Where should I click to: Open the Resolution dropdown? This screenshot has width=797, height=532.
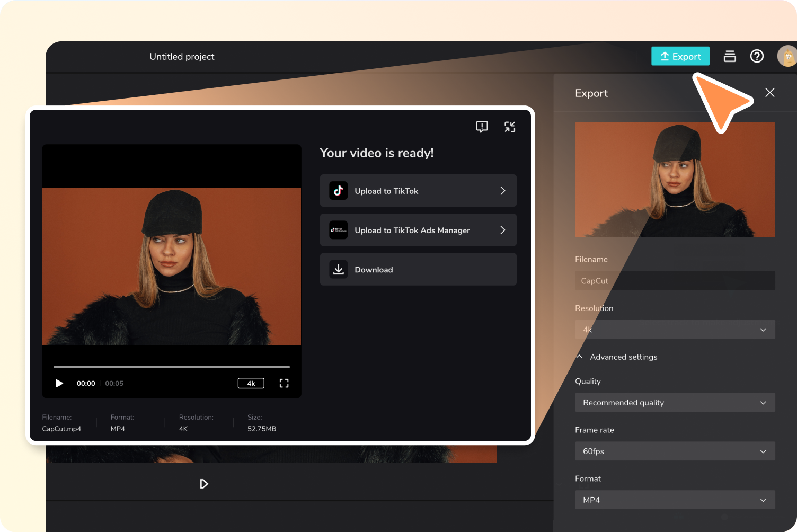point(675,329)
